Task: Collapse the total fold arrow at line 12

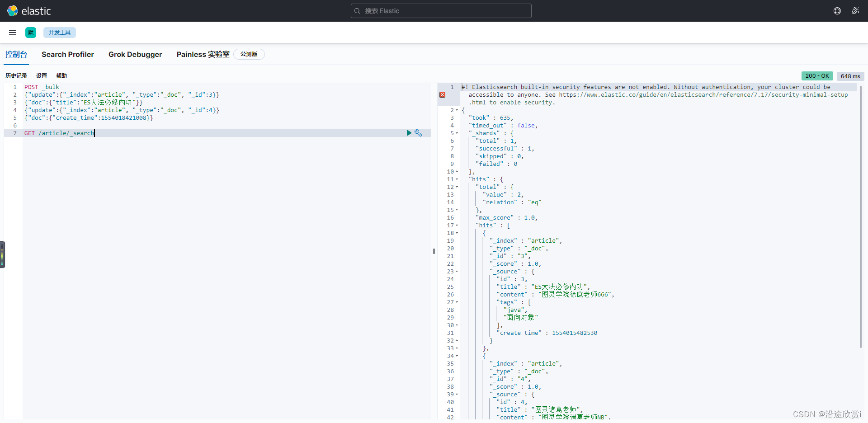Action: point(457,187)
